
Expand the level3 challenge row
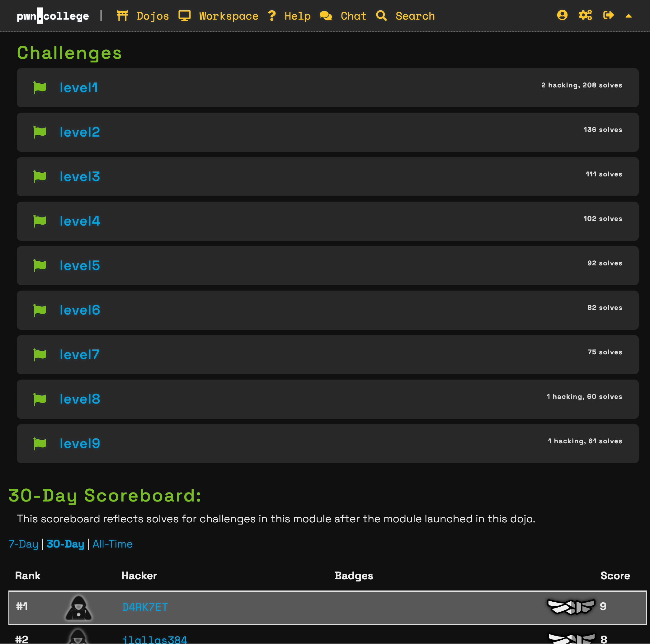80,177
